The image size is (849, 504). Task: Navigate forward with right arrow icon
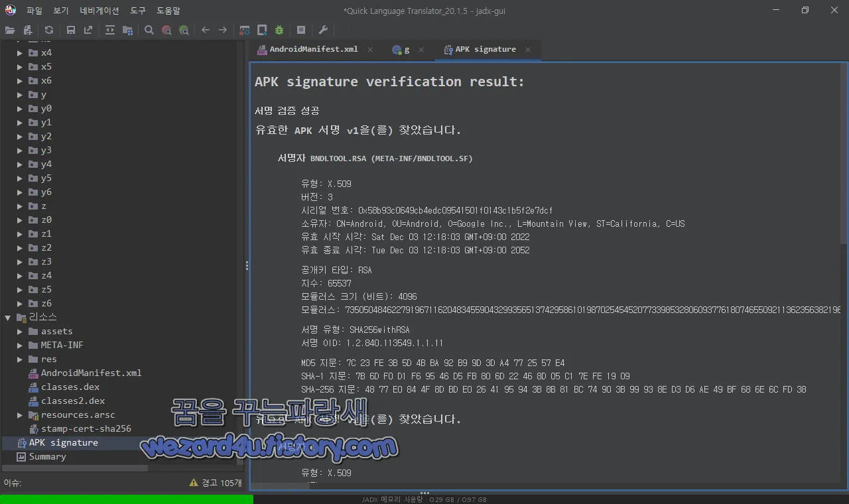(223, 30)
